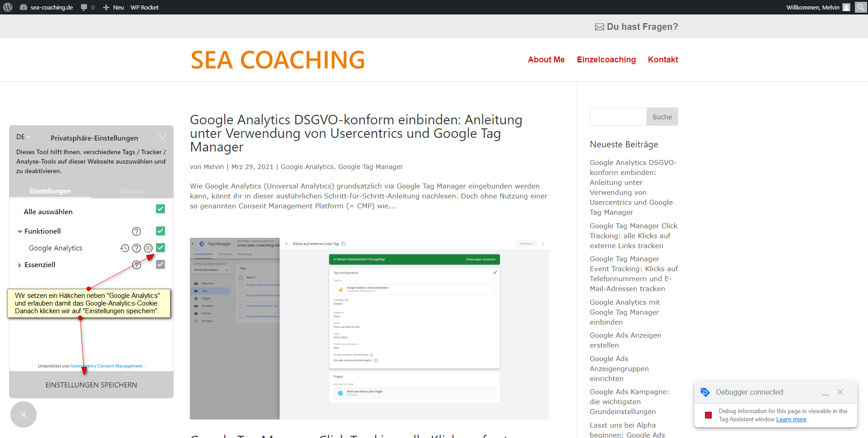
Task: Click the WordPress logo in admin bar
Action: click(x=8, y=7)
